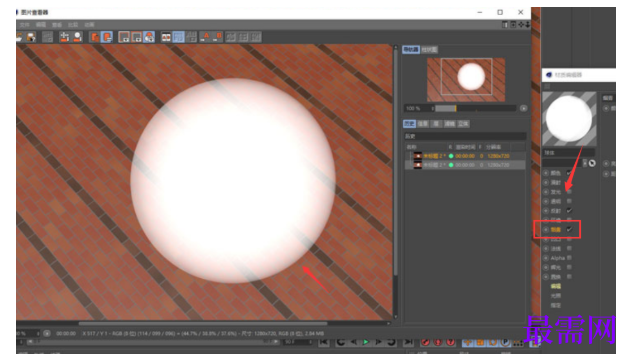Select the first history render entry

pyautogui.click(x=465, y=156)
